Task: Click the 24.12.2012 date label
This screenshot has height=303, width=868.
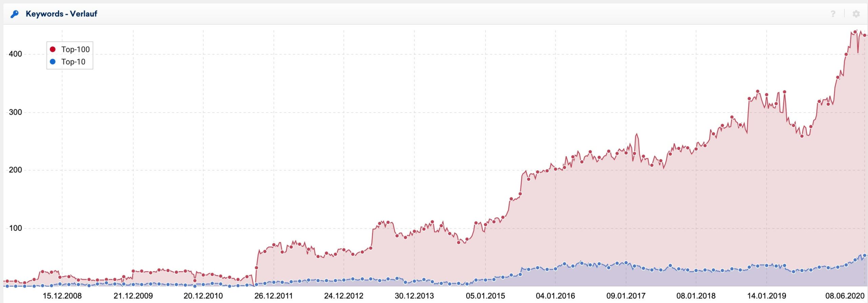Action: (344, 296)
